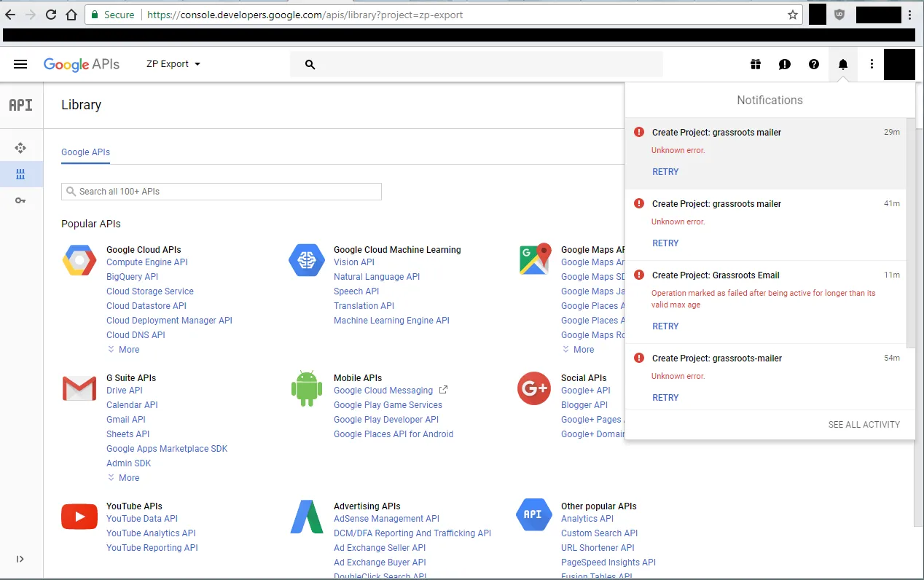Open the hamburger navigation menu
This screenshot has width=924, height=580.
20,64
